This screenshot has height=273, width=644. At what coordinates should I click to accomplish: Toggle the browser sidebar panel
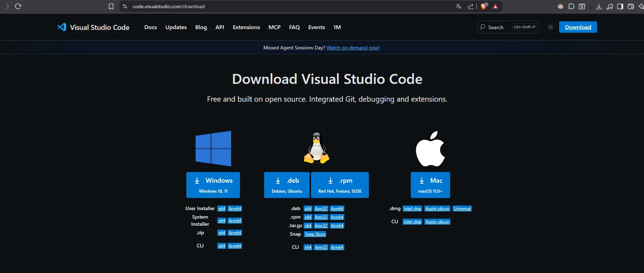pyautogui.click(x=620, y=6)
